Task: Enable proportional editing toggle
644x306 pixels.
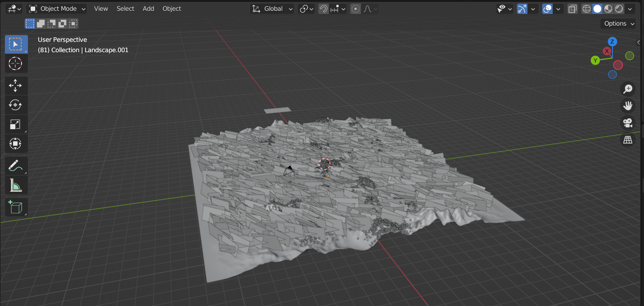Action: (356, 9)
